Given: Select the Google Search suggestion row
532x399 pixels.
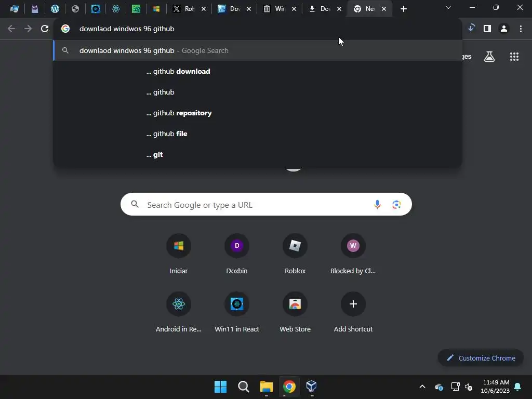Looking at the screenshot, I should pyautogui.click(x=258, y=50).
